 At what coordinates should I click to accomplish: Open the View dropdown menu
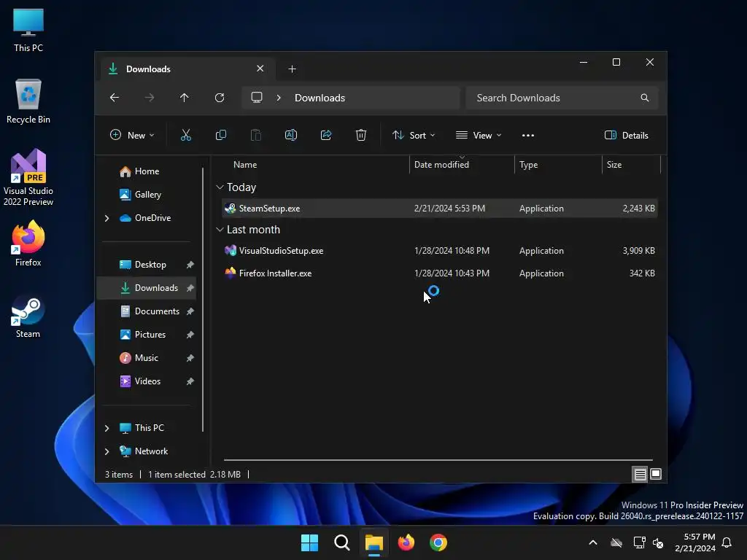tap(479, 135)
